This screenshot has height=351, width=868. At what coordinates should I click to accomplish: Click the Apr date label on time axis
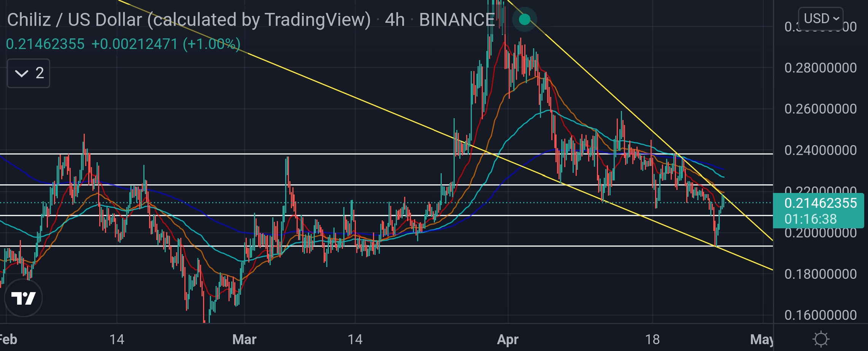tap(508, 339)
